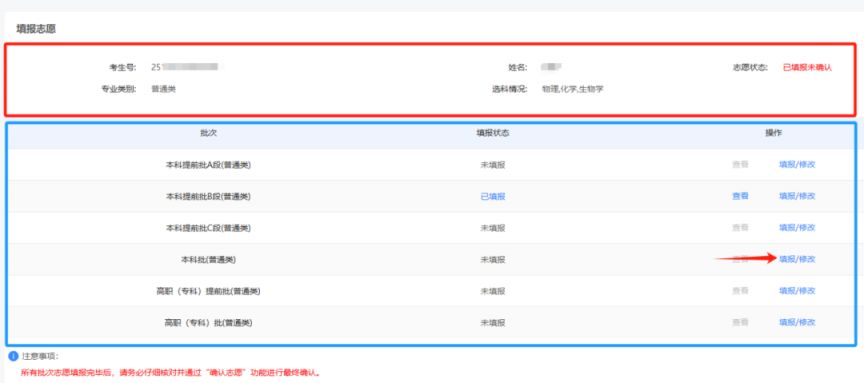The width and height of the screenshot is (864, 383).
Task: Open 填报/修改 for 高职（专科）批(普通类)
Action: click(797, 322)
